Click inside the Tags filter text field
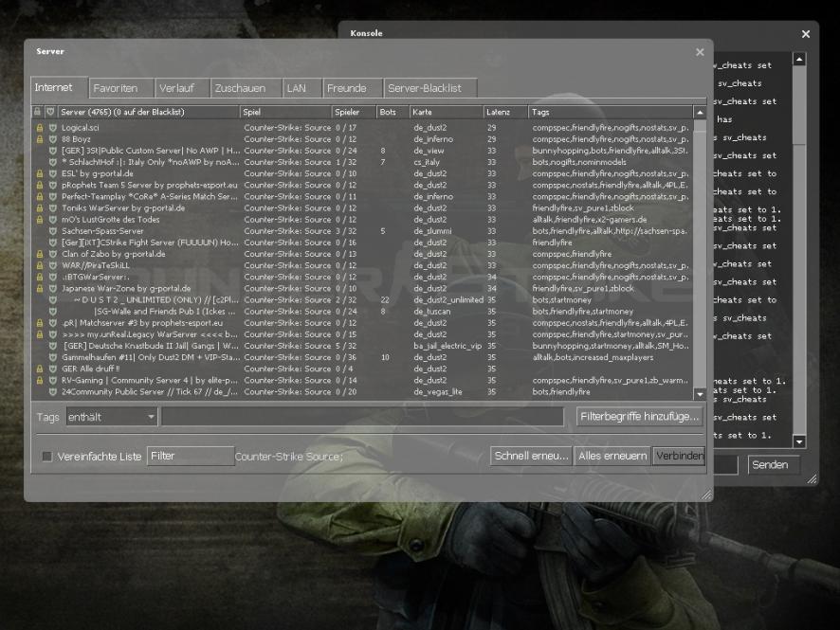 [363, 417]
